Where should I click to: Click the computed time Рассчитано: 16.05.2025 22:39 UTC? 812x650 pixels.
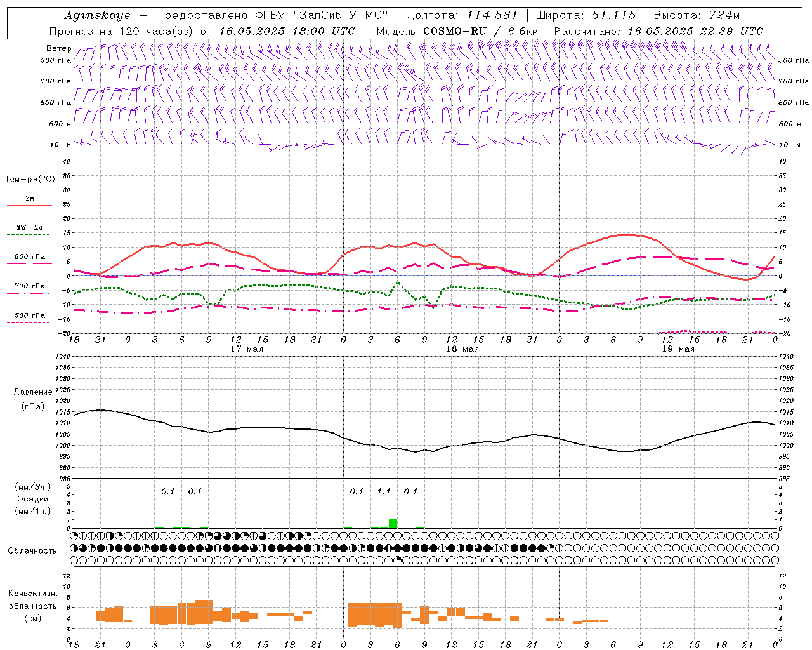(x=658, y=31)
